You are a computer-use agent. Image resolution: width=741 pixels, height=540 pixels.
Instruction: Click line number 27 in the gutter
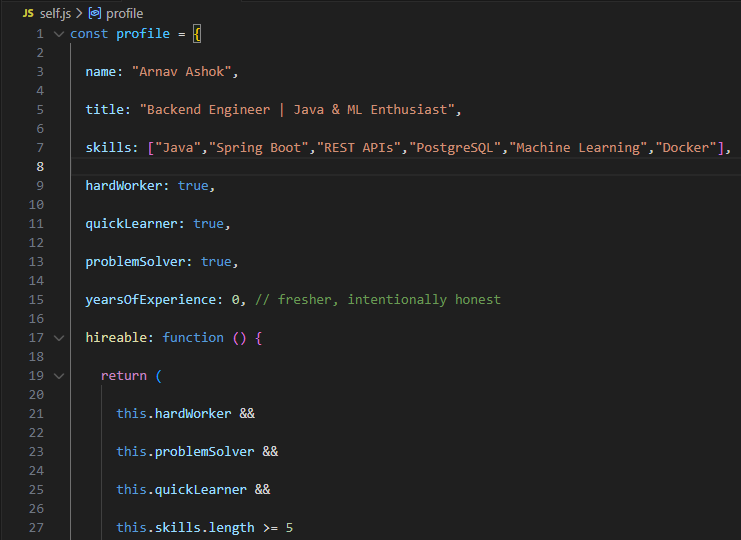click(x=36, y=528)
